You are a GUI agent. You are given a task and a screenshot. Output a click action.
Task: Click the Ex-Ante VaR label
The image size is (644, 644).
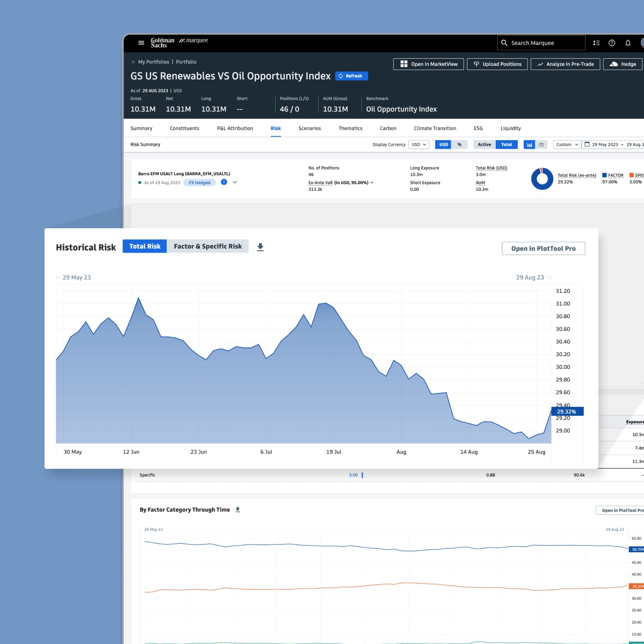(x=321, y=183)
